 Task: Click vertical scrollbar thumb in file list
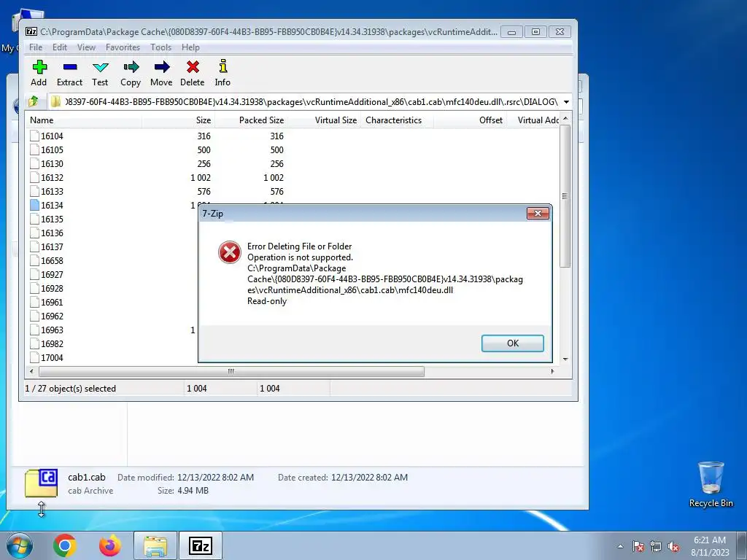coord(565,195)
